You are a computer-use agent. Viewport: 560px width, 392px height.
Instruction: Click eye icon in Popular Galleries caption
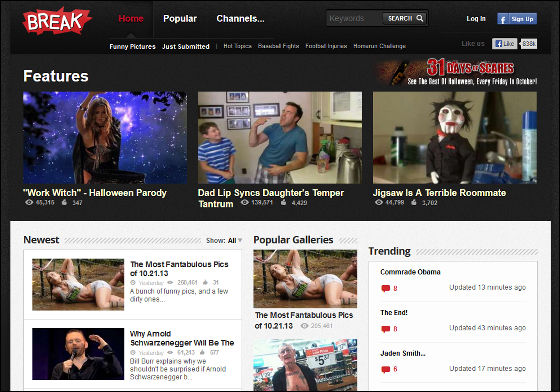tap(304, 326)
